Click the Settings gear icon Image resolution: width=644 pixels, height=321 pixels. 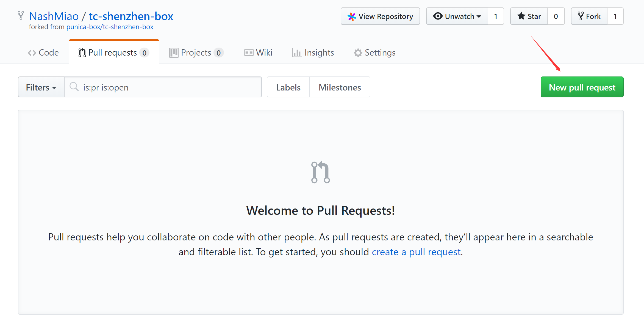358,53
